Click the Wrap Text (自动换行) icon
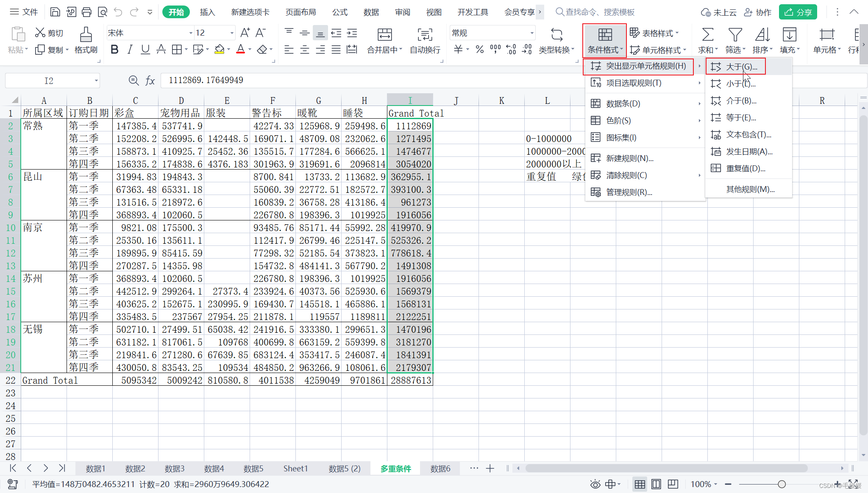This screenshot has height=493, width=868. (x=425, y=35)
